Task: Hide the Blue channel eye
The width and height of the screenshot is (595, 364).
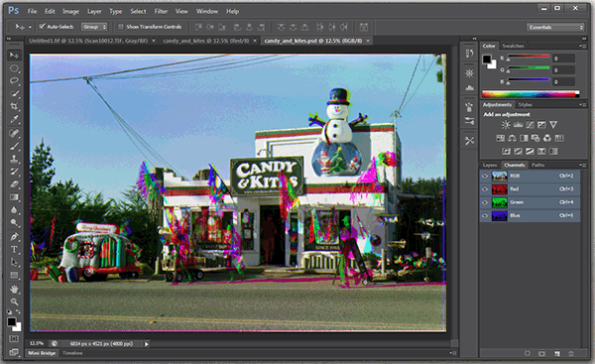Action: point(485,216)
